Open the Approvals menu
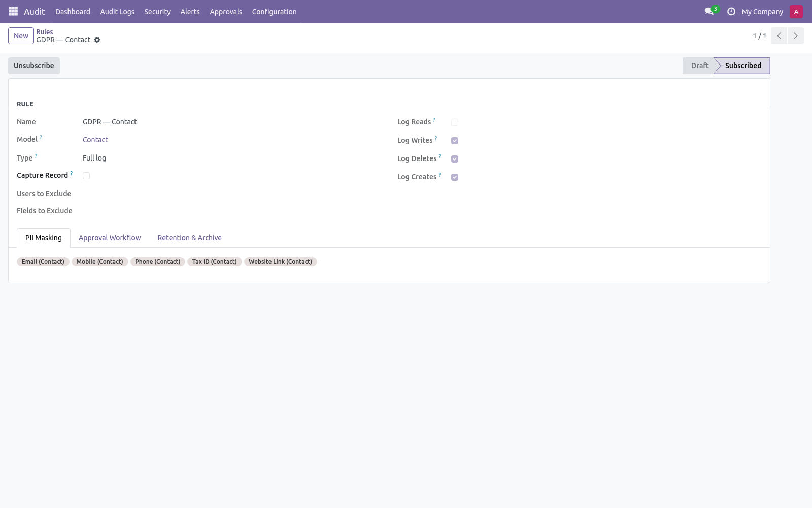The image size is (812, 508). (x=226, y=12)
